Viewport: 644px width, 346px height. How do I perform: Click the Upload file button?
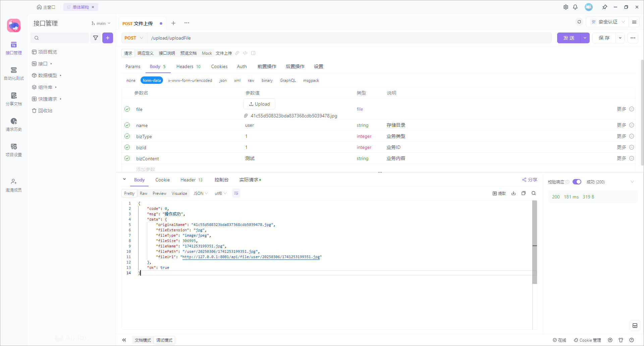pos(259,104)
